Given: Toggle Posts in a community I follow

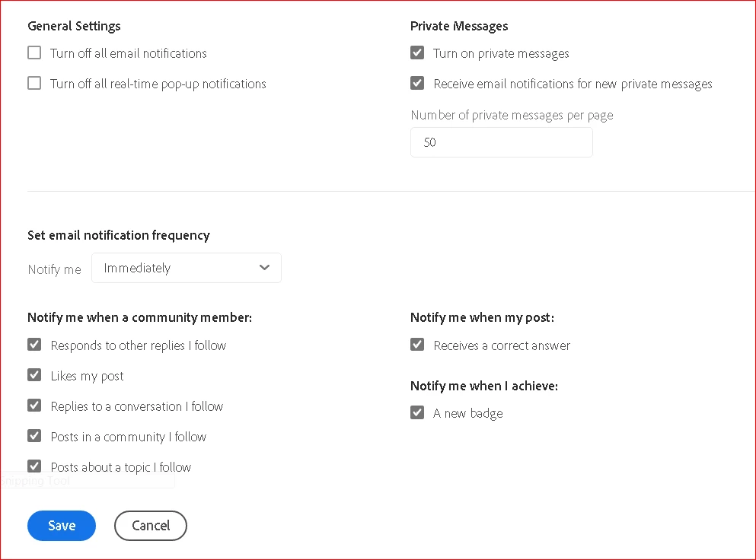Looking at the screenshot, I should 34,437.
